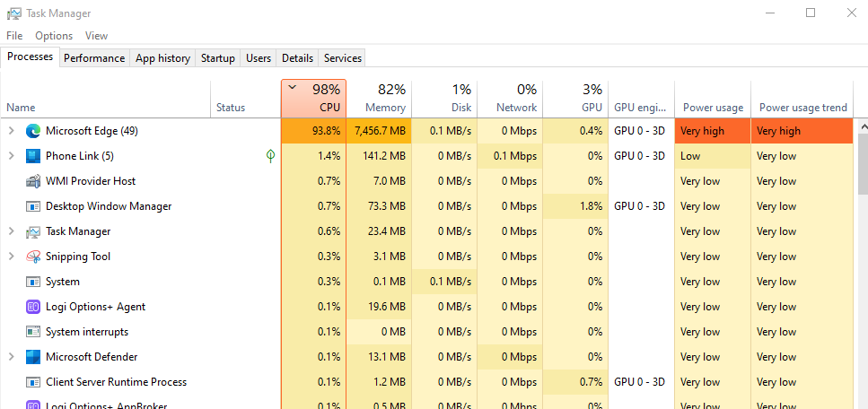Click the Snipping Tool scissors icon
868x409 pixels.
pos(33,257)
